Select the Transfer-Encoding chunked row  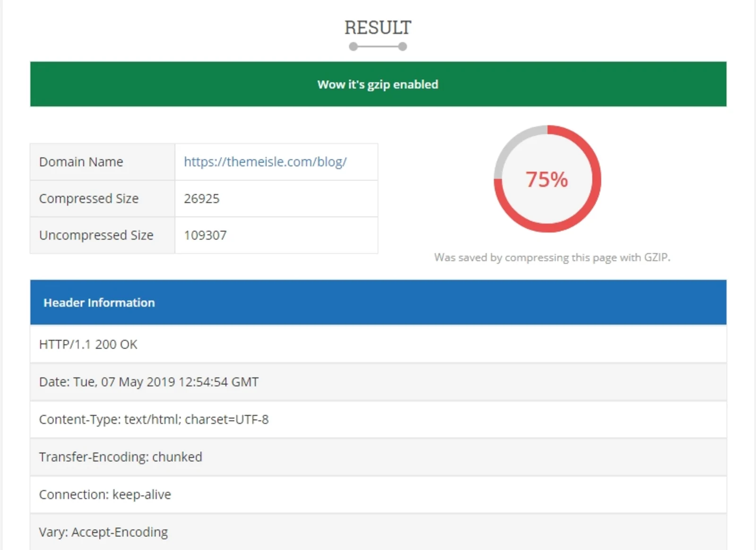pyautogui.click(x=378, y=457)
